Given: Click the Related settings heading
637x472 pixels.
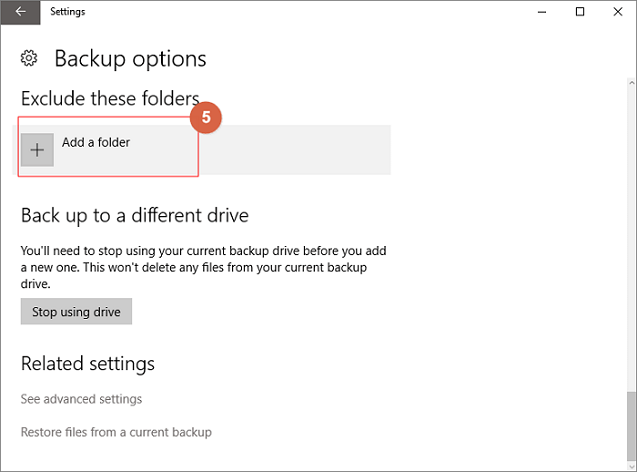Looking at the screenshot, I should (x=88, y=364).
